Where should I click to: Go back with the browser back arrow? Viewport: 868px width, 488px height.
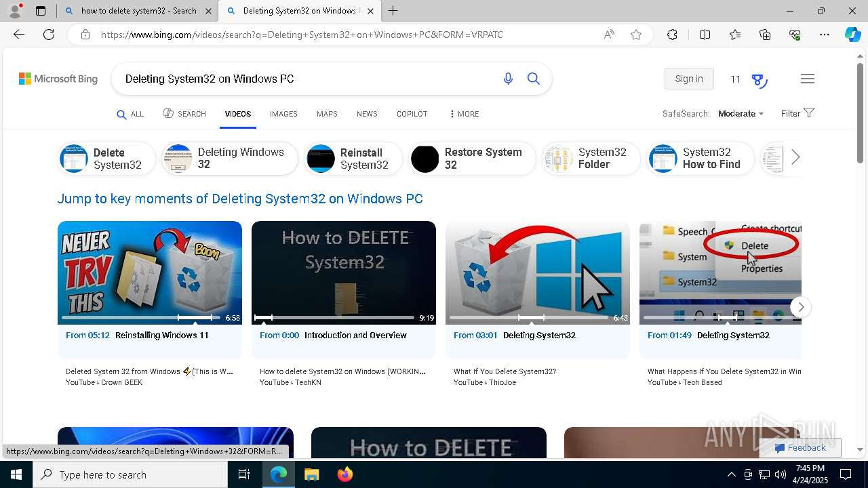19,35
